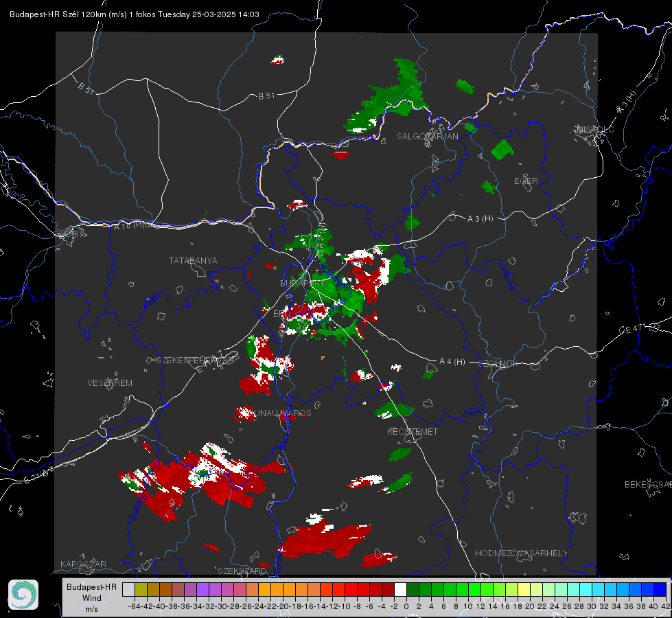Click the MISKOLC city label

tap(595, 130)
